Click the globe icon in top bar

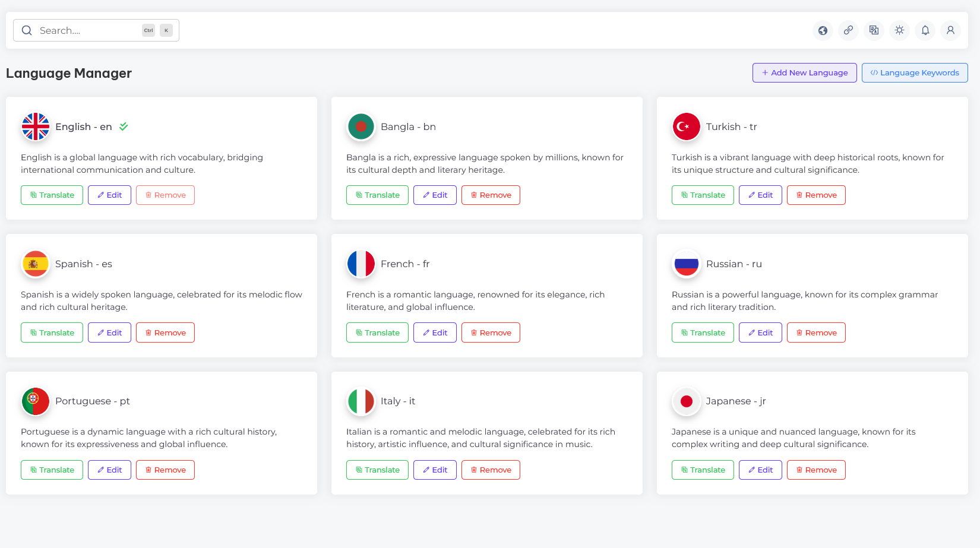click(823, 30)
